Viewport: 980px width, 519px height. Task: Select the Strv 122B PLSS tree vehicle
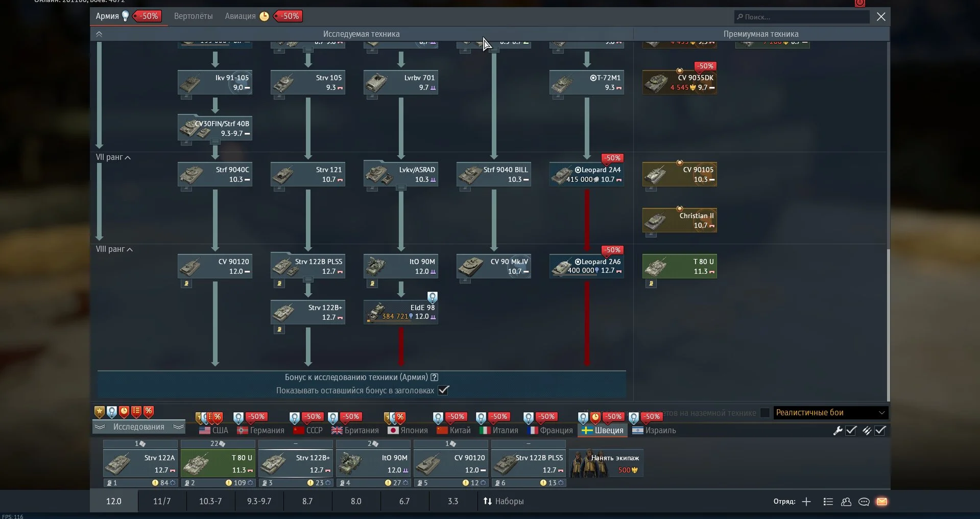pyautogui.click(x=308, y=266)
